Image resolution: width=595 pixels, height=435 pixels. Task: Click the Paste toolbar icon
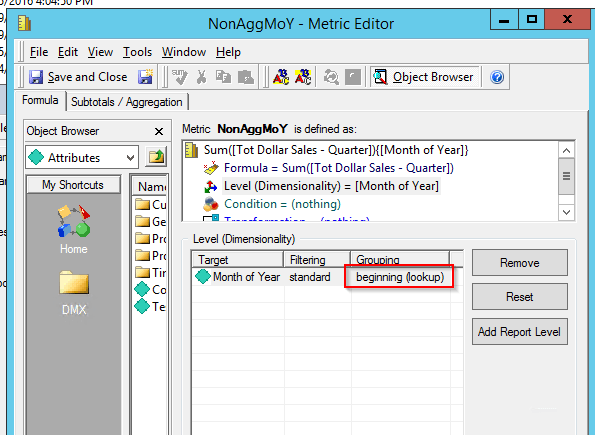(246, 77)
